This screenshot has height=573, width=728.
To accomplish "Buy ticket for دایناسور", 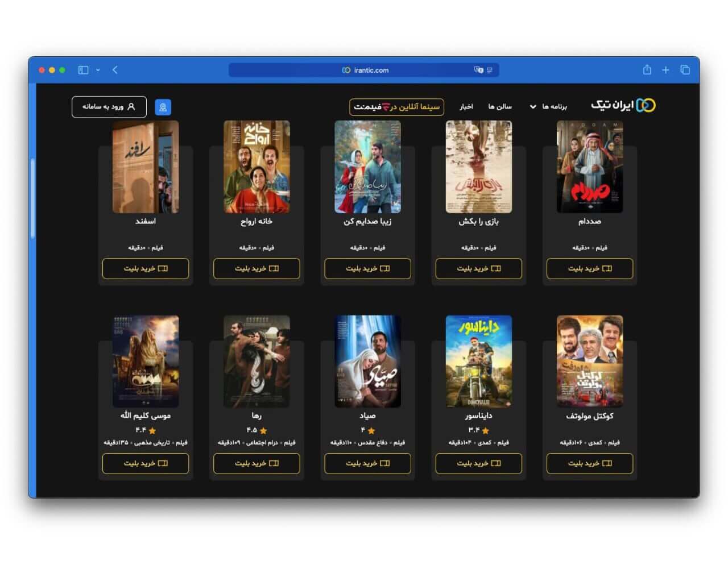I will point(479,463).
